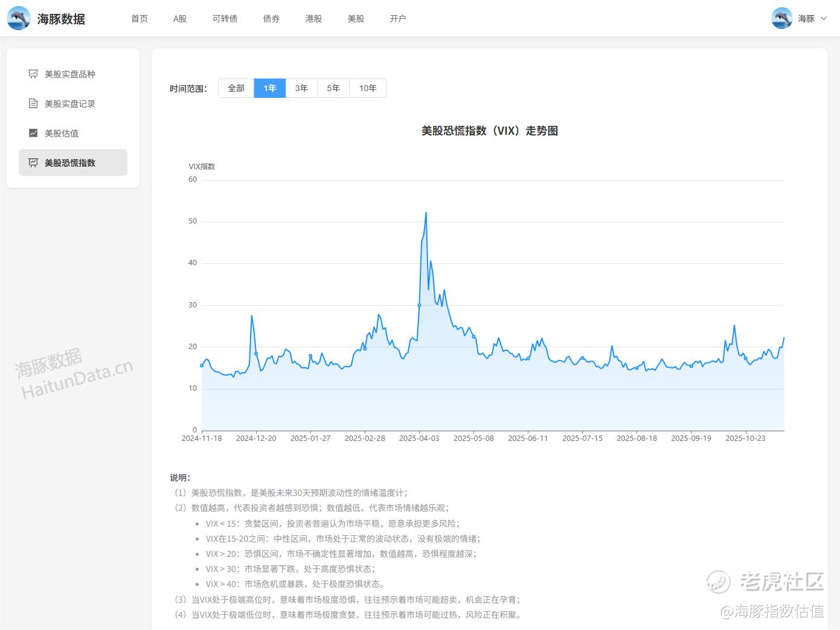Click the 2025-04-03 data point marker
This screenshot has width=840, height=630.
pyautogui.click(x=420, y=305)
